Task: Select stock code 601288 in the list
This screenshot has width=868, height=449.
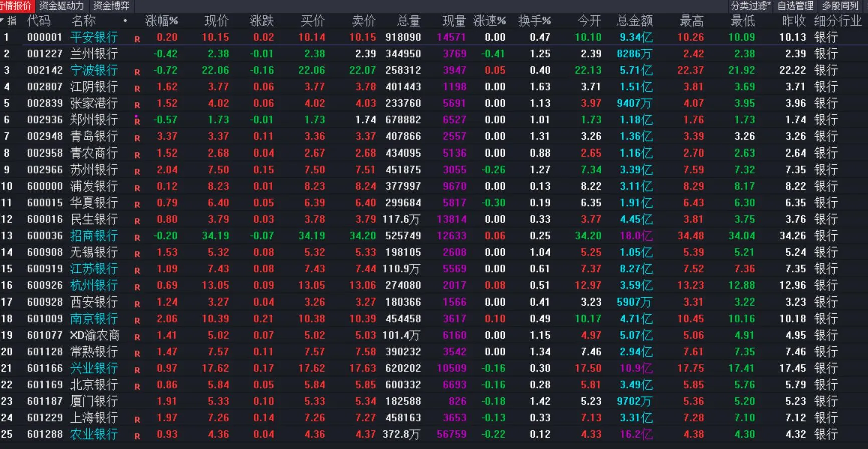Action: pos(45,434)
